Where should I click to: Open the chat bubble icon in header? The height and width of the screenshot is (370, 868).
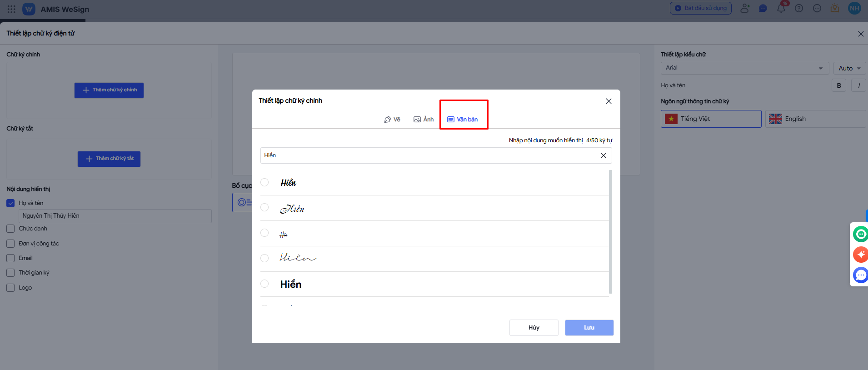coord(763,8)
